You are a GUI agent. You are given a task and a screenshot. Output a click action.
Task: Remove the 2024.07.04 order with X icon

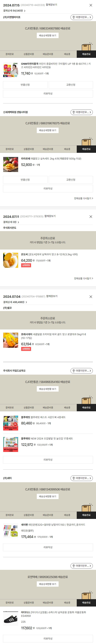pos(91,296)
